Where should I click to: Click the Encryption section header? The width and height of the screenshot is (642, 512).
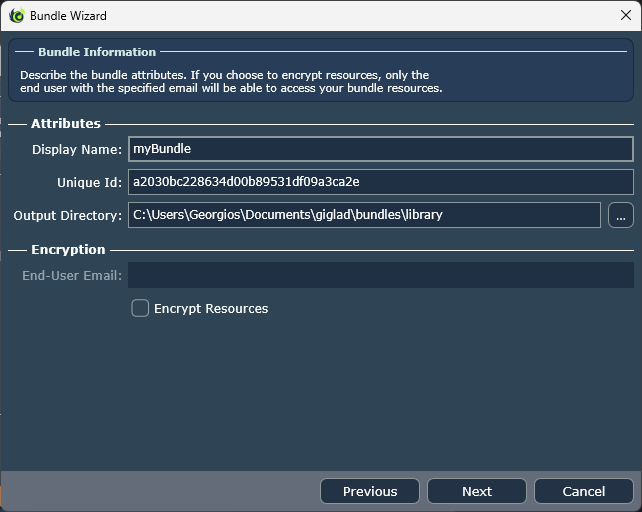point(68,250)
